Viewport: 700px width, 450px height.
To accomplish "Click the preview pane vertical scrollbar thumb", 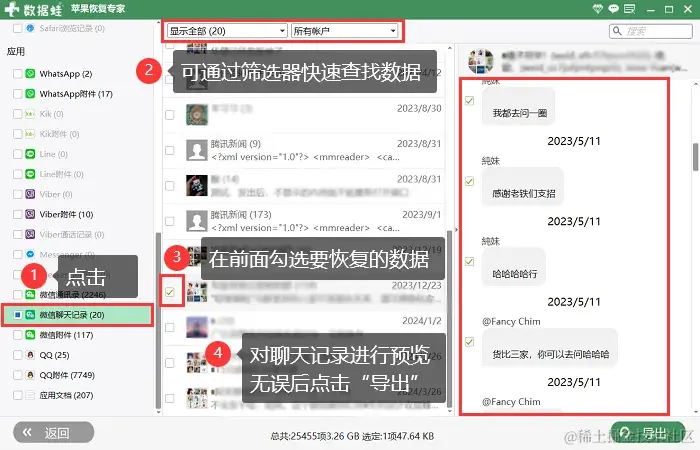I will [x=696, y=157].
